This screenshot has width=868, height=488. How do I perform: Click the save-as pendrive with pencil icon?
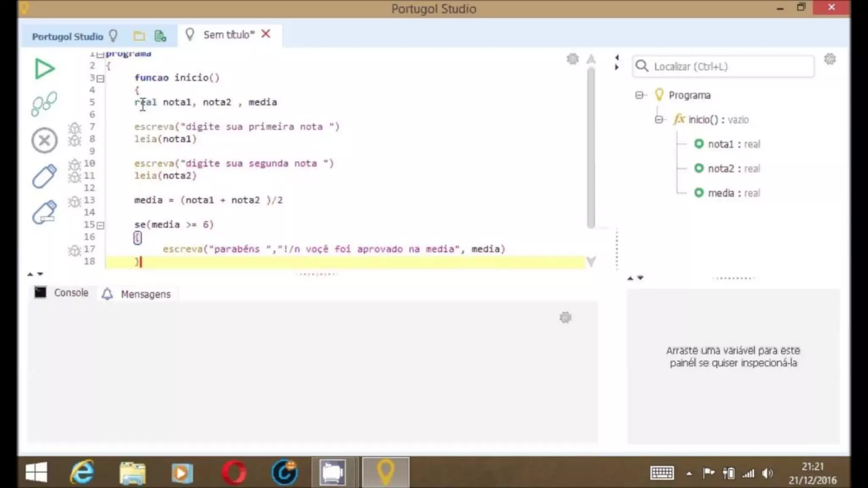44,212
